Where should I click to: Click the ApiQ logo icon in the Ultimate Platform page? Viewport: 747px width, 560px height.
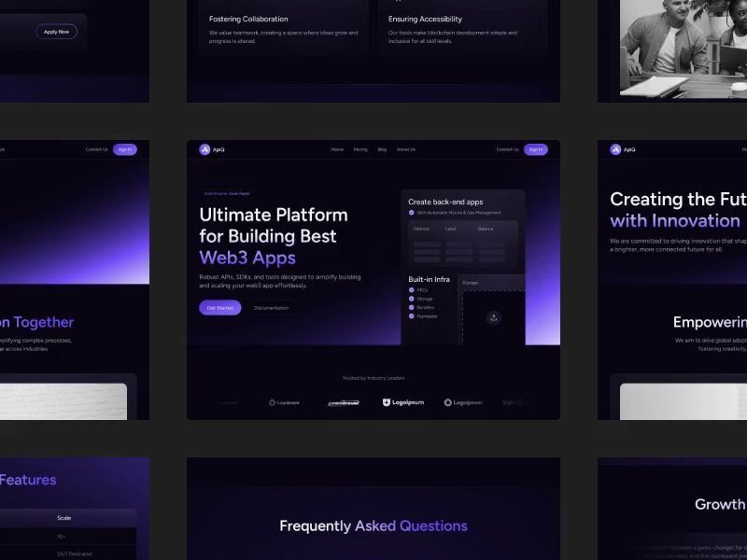coord(204,149)
